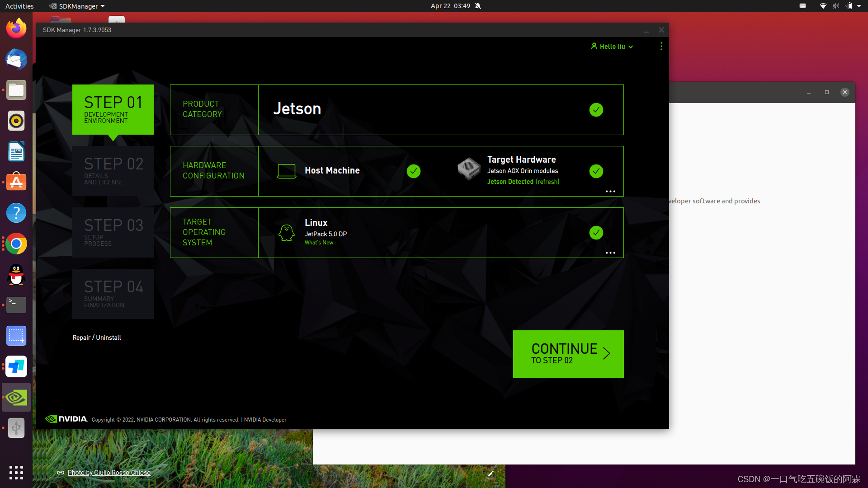Launch the screenshot tool in the dock
Viewport: 868px width, 488px height.
tap(16, 336)
